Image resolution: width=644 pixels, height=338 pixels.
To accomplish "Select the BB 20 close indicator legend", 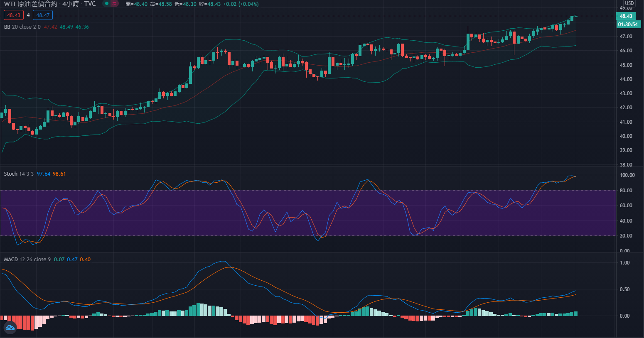I will coord(22,27).
